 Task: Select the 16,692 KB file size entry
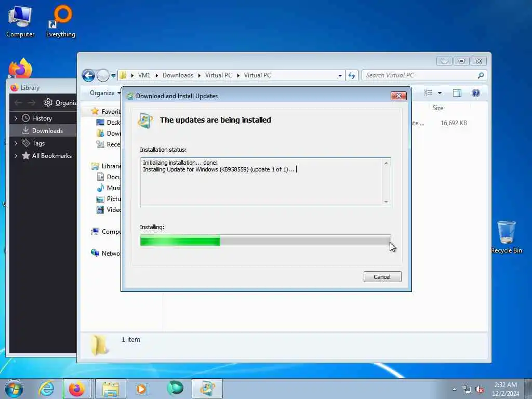point(454,123)
